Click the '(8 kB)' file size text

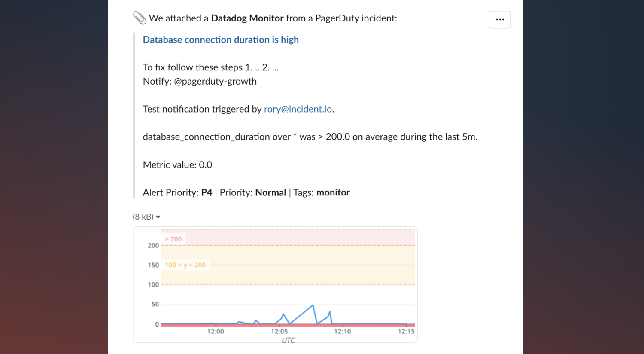(x=143, y=217)
